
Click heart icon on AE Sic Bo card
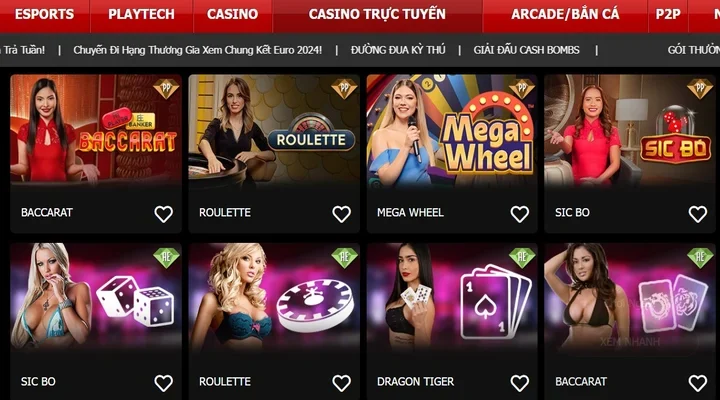point(163,383)
